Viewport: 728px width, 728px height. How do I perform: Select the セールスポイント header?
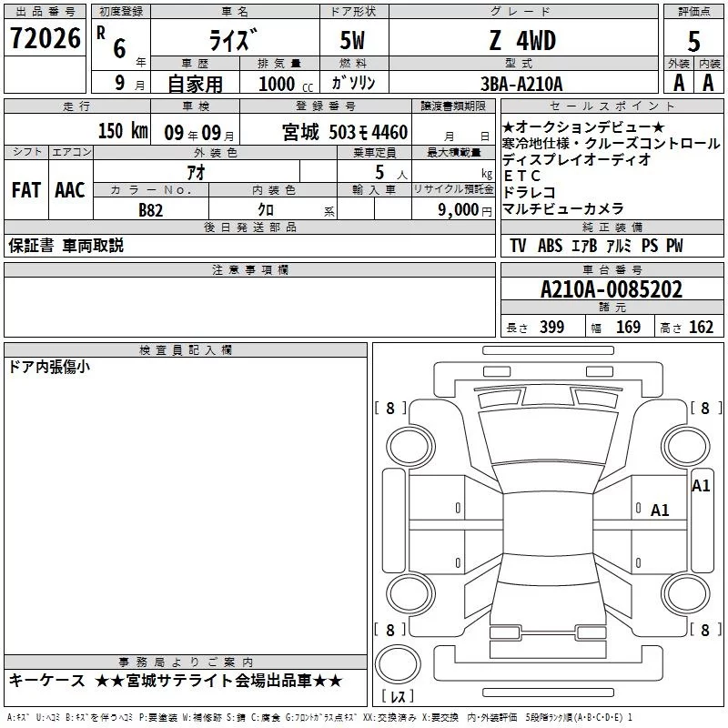pos(612,106)
